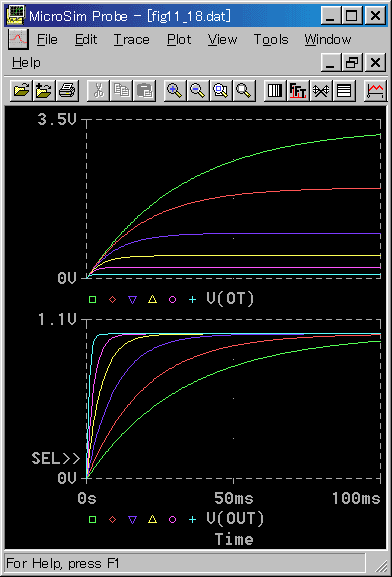Toggle the performance analysis button

point(321,90)
